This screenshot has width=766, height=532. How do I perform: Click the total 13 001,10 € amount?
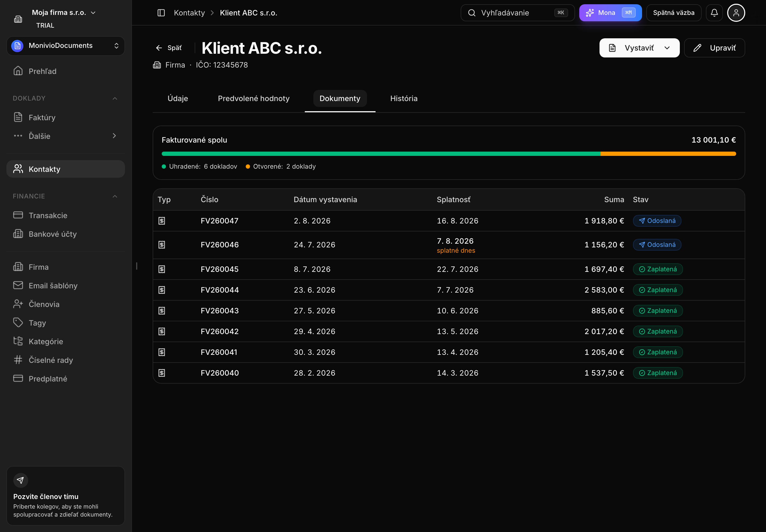point(714,140)
